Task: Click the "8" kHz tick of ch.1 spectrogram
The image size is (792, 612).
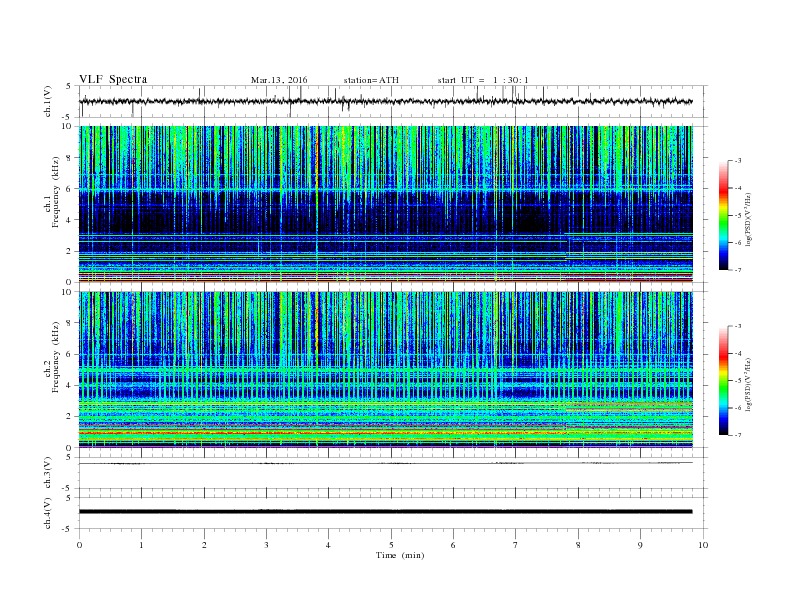Action: (69, 158)
